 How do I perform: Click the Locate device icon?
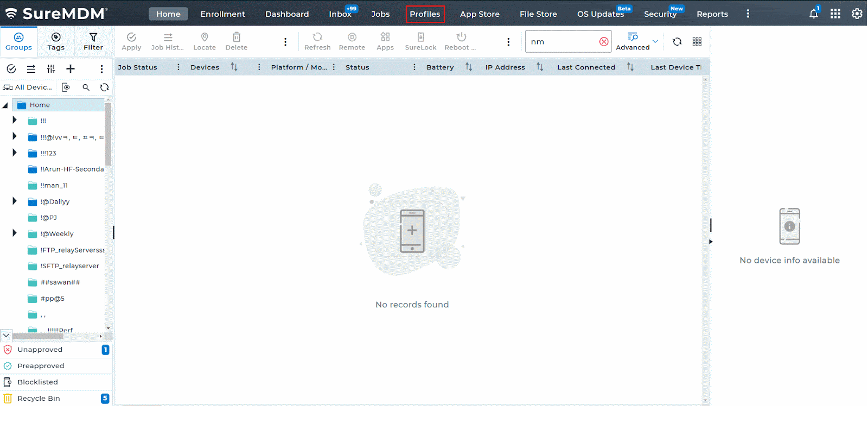tap(205, 41)
